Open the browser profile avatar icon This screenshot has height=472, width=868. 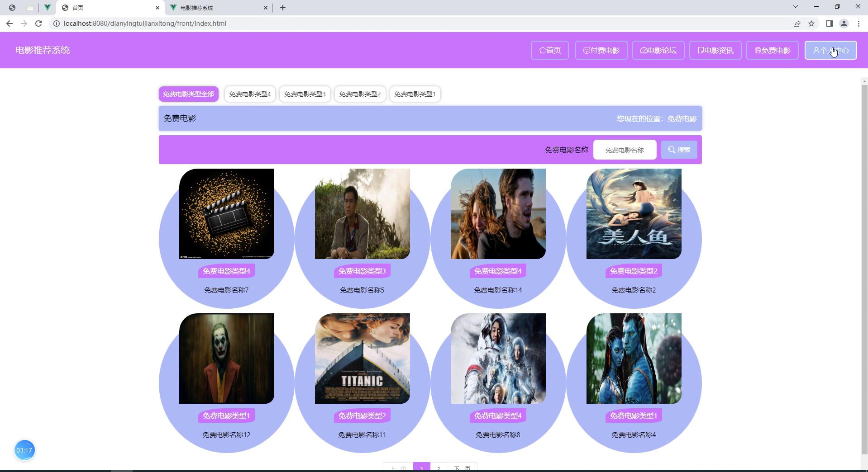pyautogui.click(x=844, y=24)
